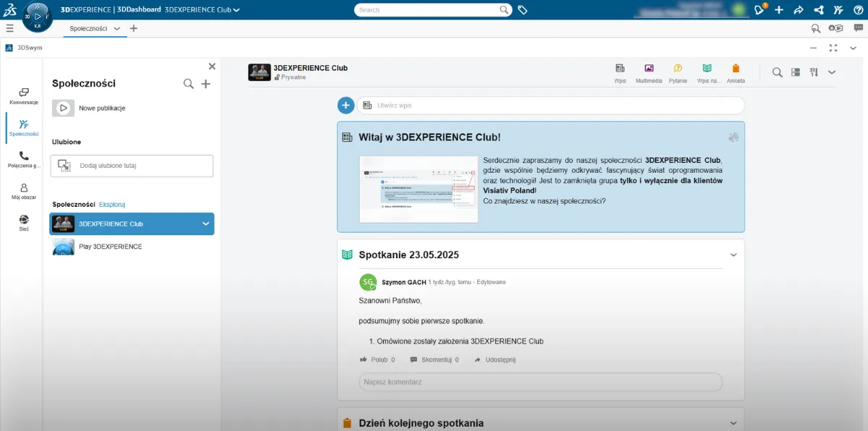Screen dimensions: 868x431
Task: Click Napisz komentarz comment field
Action: click(x=541, y=382)
